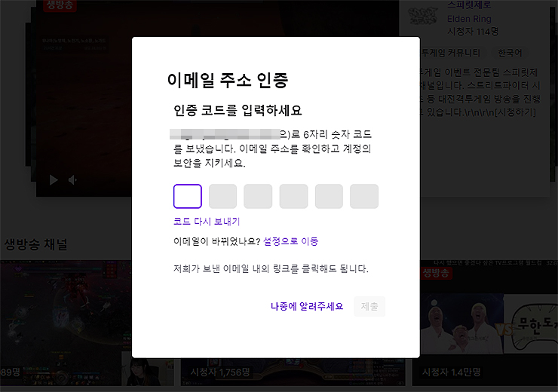Viewport: 558px width, 392px height.
Task: Click the fourth verification code digit box
Action: (293, 196)
